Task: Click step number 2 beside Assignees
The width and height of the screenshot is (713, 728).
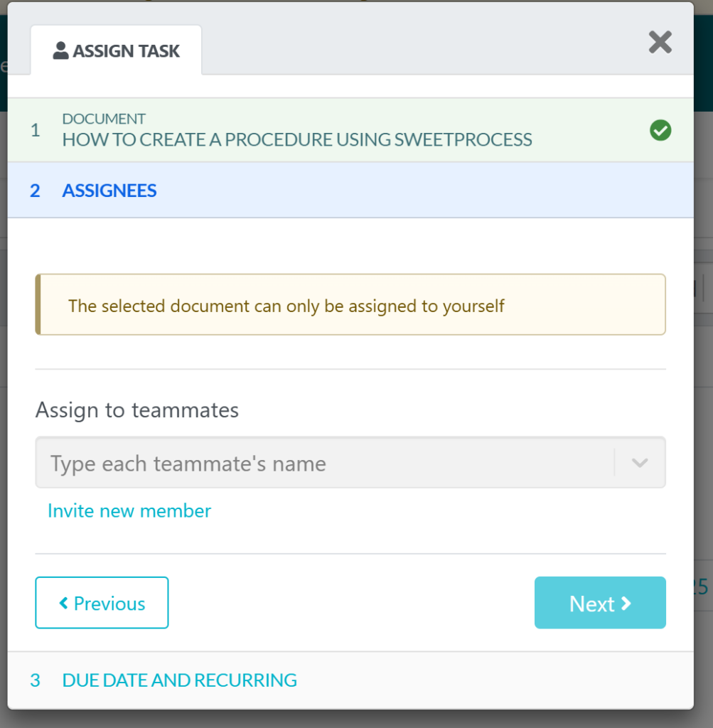Action: pos(36,191)
